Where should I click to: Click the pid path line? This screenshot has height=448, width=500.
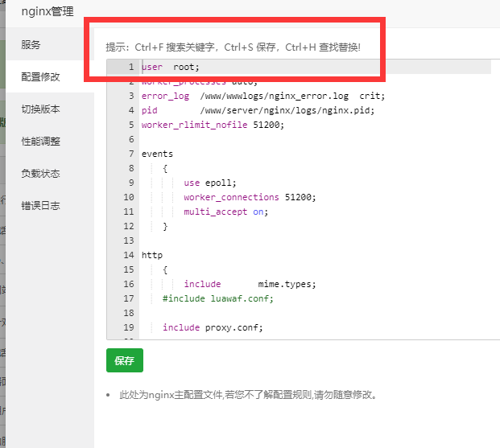(x=258, y=110)
